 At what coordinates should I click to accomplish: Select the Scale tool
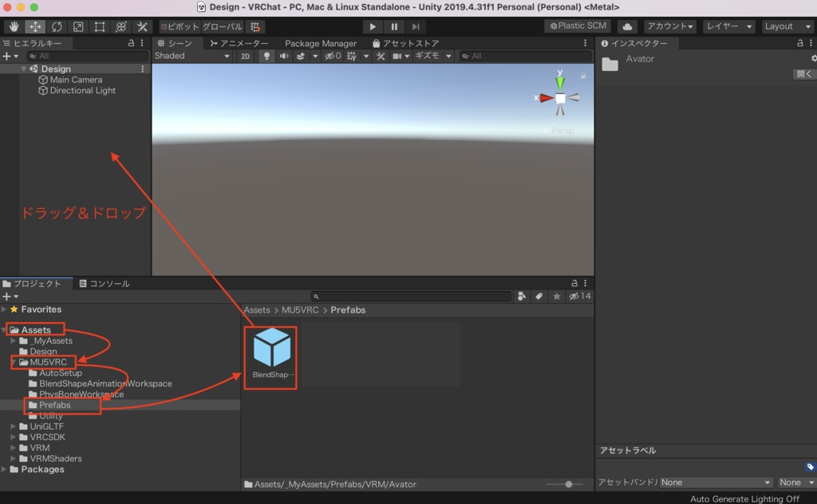coord(77,26)
